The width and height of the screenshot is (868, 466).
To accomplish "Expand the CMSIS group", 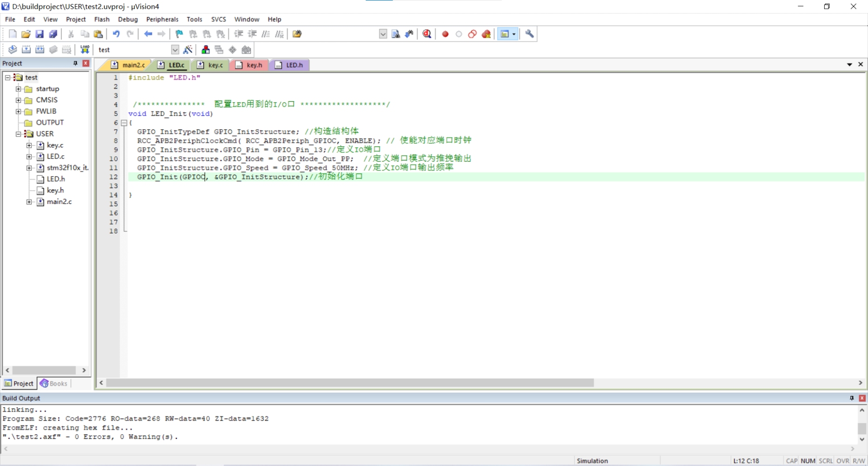I will tap(18, 100).
